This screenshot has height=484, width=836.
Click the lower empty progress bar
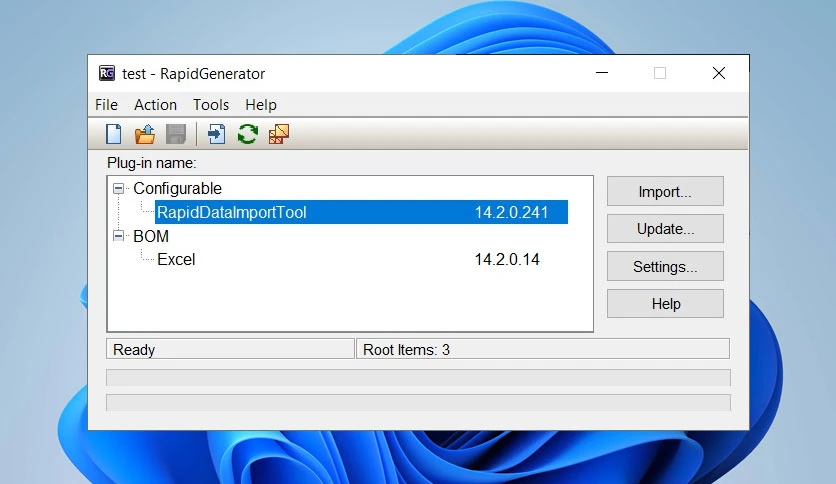[418, 402]
